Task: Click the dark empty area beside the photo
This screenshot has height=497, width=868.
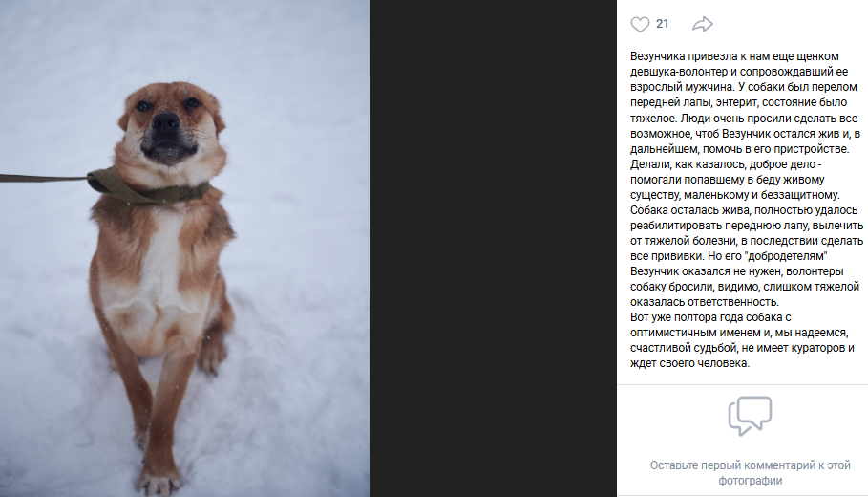Action: [x=493, y=248]
